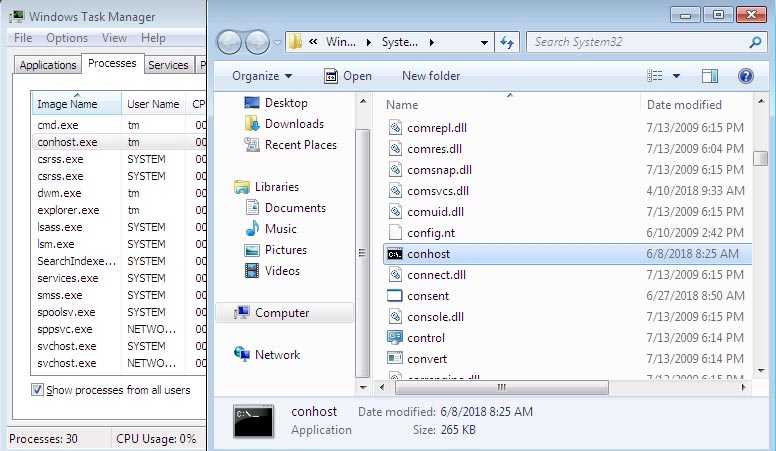This screenshot has height=451, width=776.
Task: Open the Organize dropdown menu
Action: 262,76
